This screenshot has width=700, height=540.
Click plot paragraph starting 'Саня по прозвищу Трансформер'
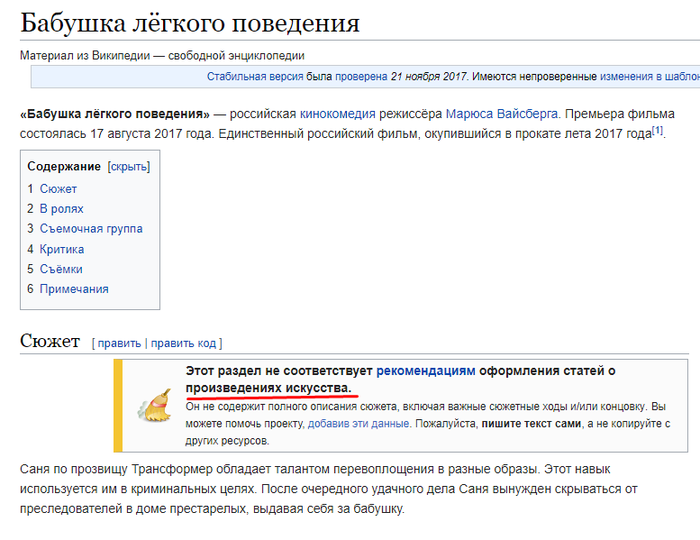click(x=328, y=489)
